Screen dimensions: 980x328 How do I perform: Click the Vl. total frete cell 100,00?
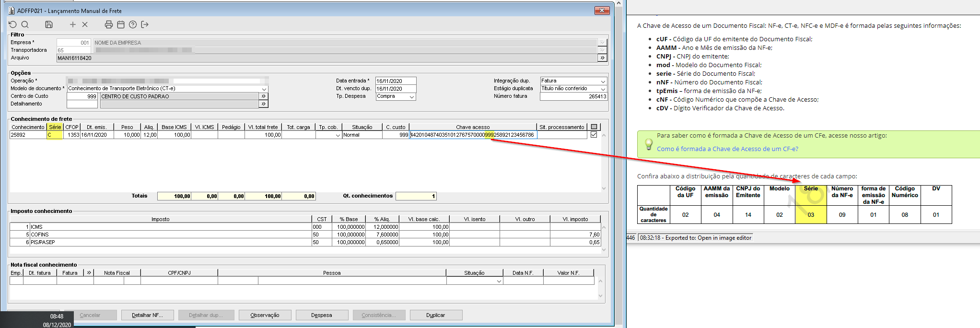(263, 135)
